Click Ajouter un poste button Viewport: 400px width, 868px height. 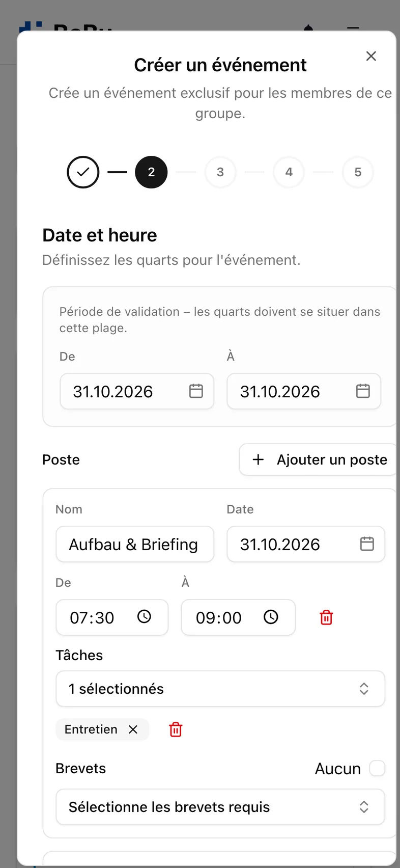319,459
